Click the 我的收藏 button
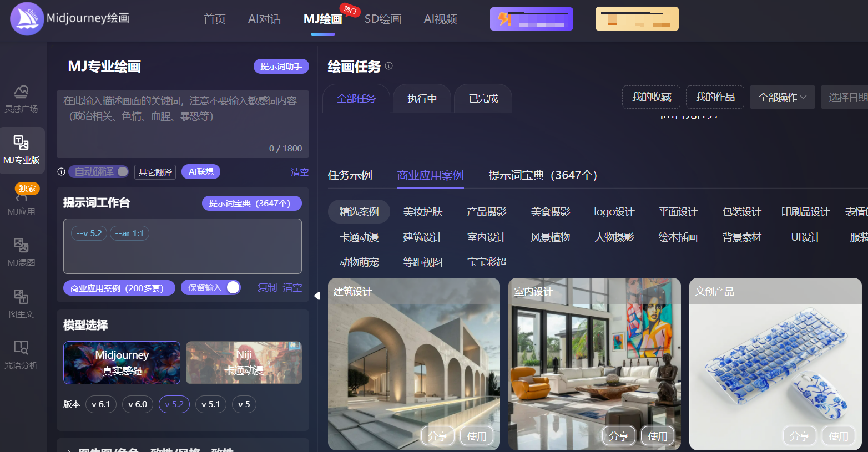 click(x=651, y=97)
